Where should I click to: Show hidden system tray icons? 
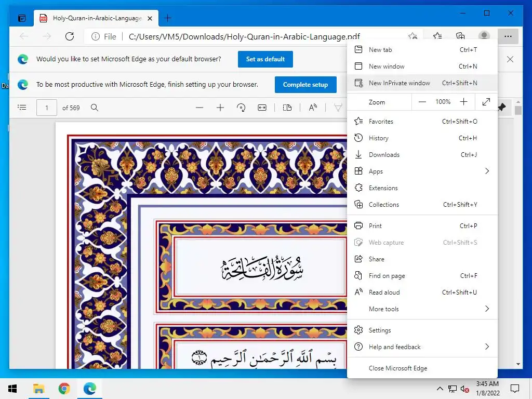click(x=440, y=389)
